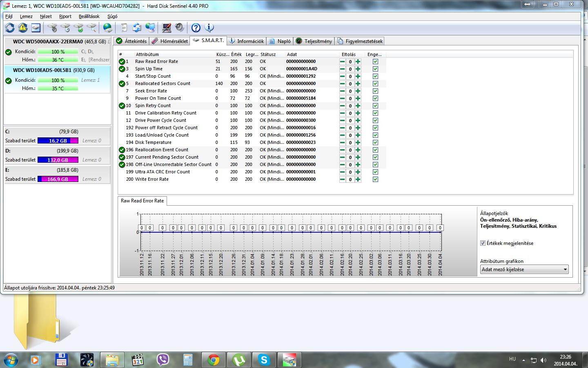Image resolution: width=588 pixels, height=368 pixels.
Task: Increase offset for Reallocated Sectors Count
Action: point(358,84)
